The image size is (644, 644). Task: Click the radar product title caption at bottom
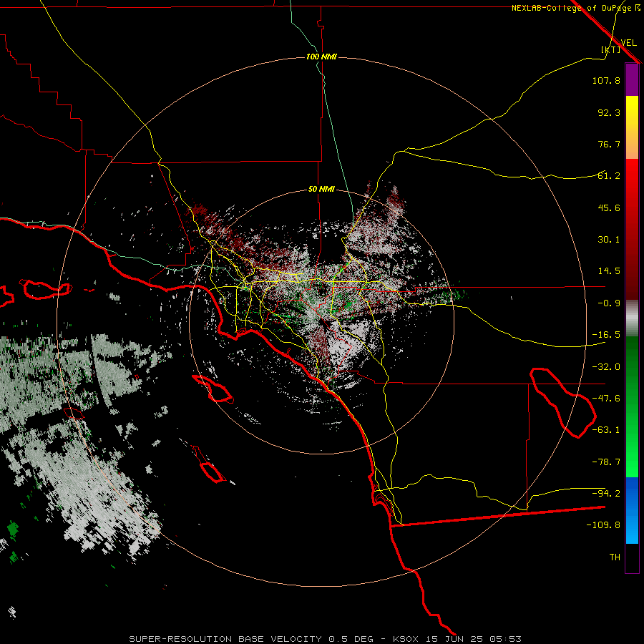coord(325,639)
